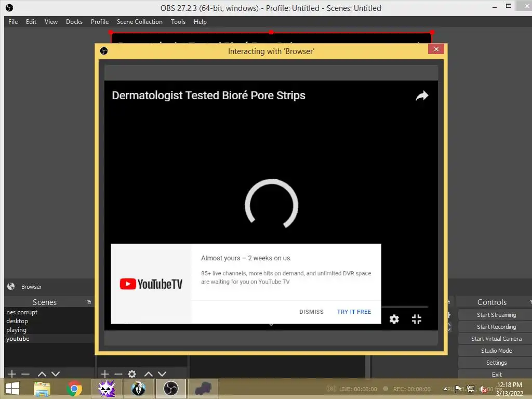Click Start Recording
532x399 pixels.
tap(496, 327)
